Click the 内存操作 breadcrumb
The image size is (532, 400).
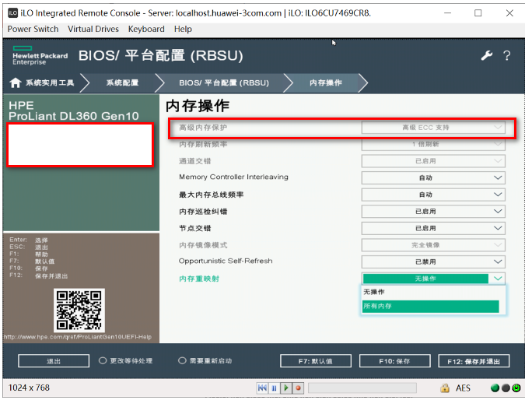(326, 82)
